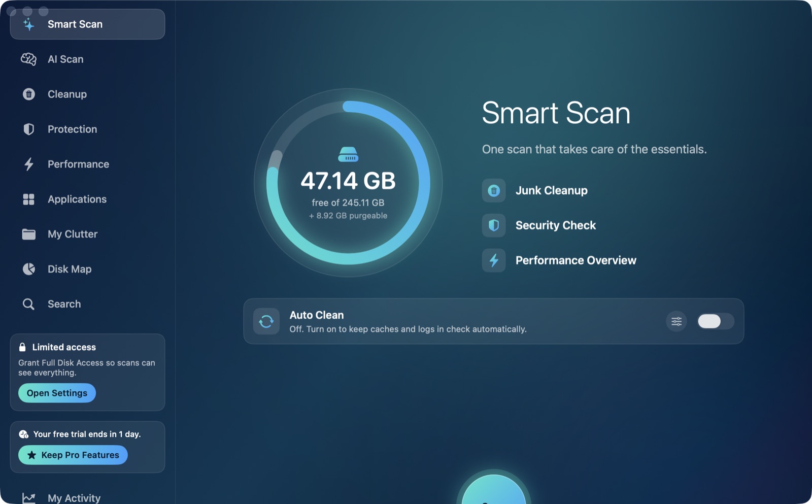Viewport: 812px width, 504px height.
Task: Select My Clutter in the sidebar
Action: [87, 234]
